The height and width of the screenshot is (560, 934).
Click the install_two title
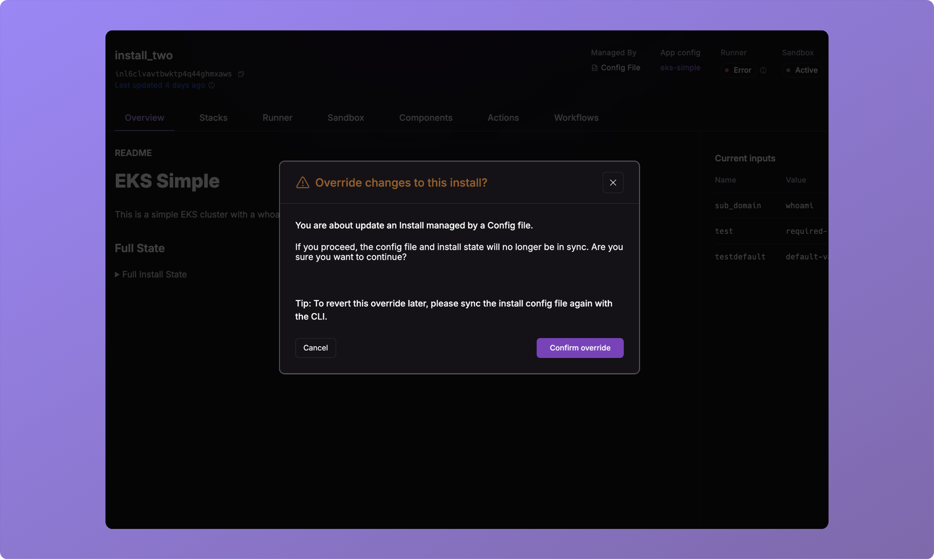[x=144, y=56]
